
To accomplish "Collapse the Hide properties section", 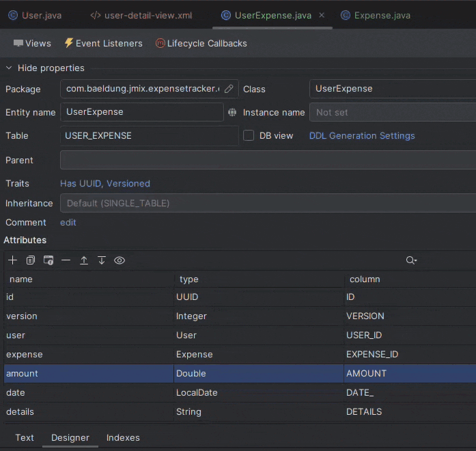I will pos(10,68).
